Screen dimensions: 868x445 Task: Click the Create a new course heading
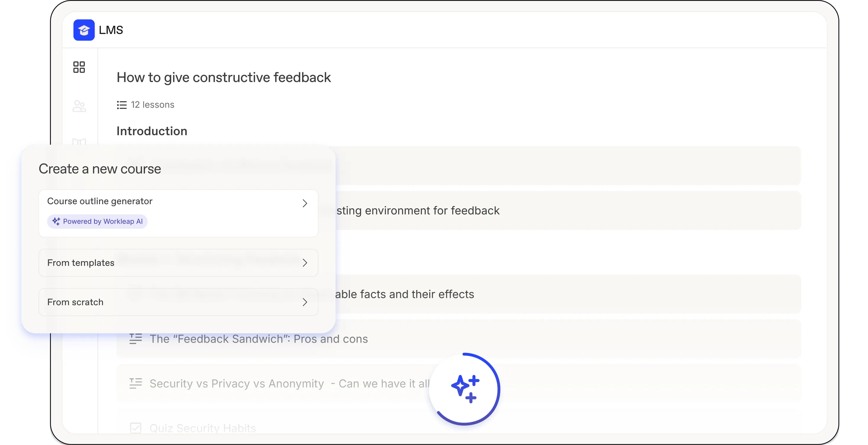pyautogui.click(x=100, y=169)
